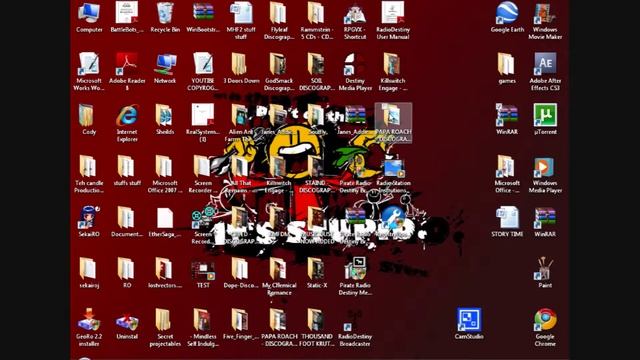Open the RadioStation Instructions file
Screen dimensions: 640x360
393,168
